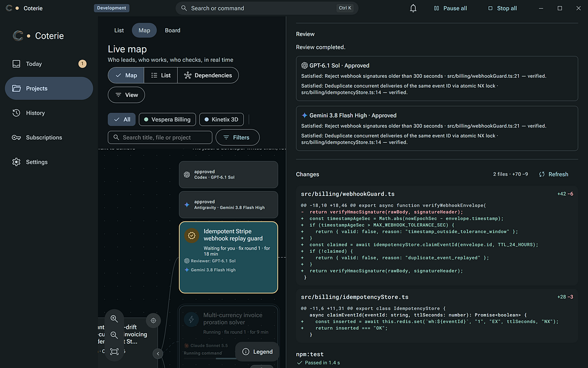Image resolution: width=588 pixels, height=368 pixels.
Task: Zoom in on the live map
Action: tap(115, 319)
